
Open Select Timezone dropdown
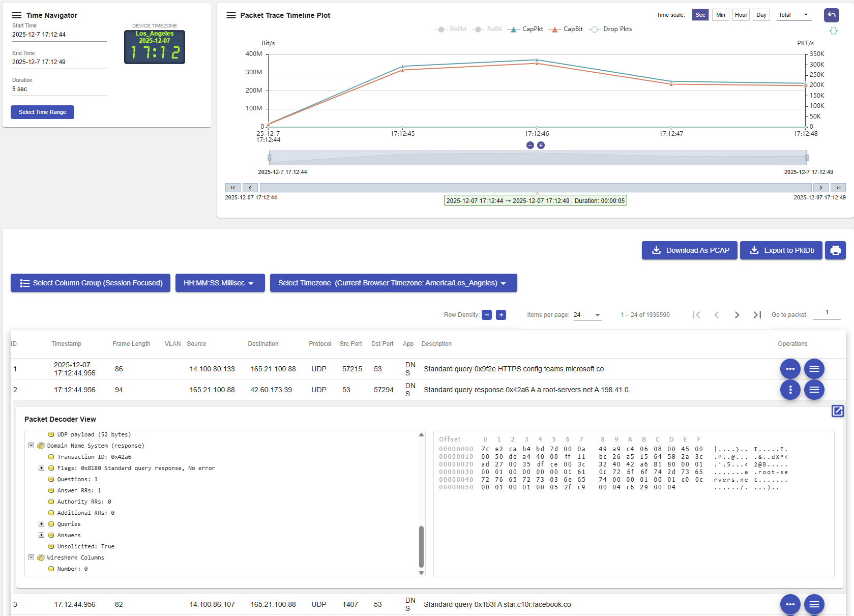394,283
